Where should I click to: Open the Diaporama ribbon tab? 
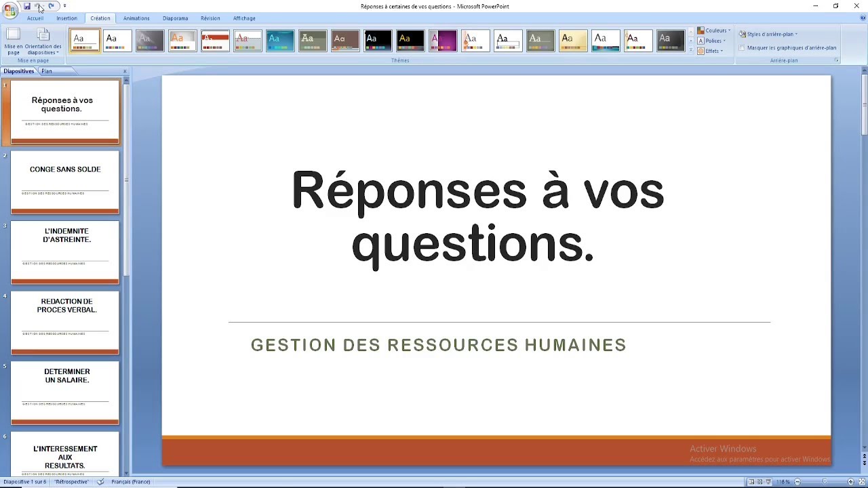pos(175,18)
